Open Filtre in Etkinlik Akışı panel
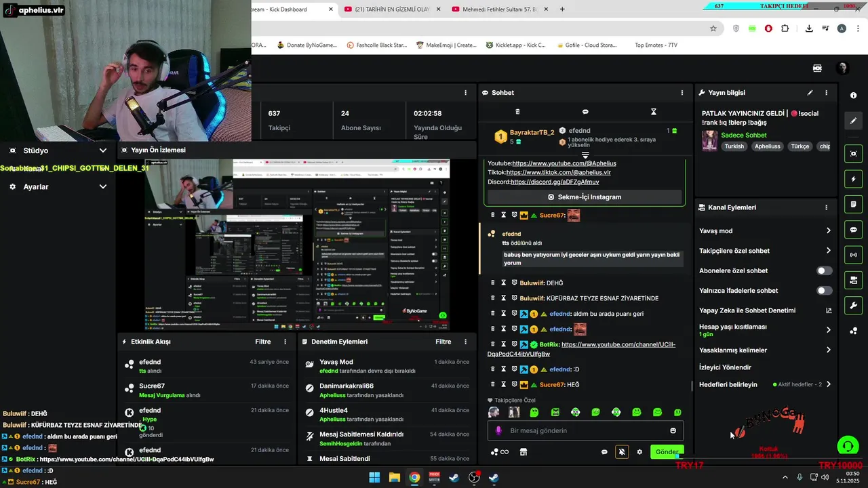 tap(263, 342)
